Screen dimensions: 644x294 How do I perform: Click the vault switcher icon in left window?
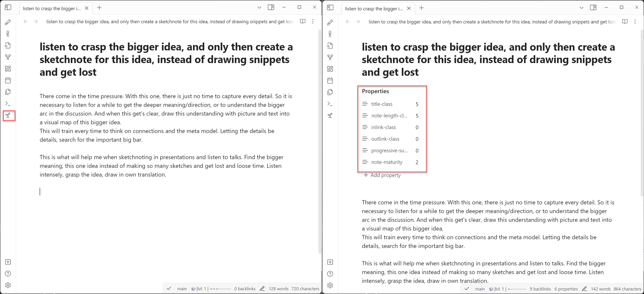click(8, 262)
